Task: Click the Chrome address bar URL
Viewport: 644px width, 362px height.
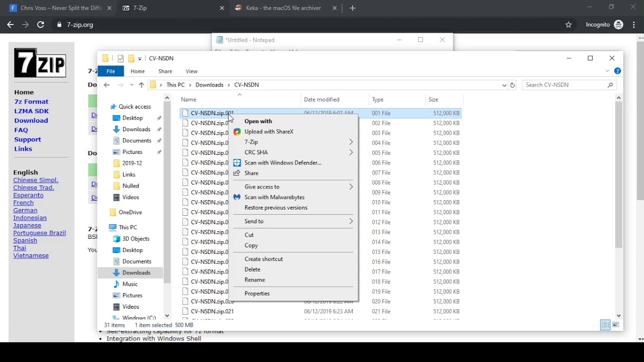Action: pos(80,25)
